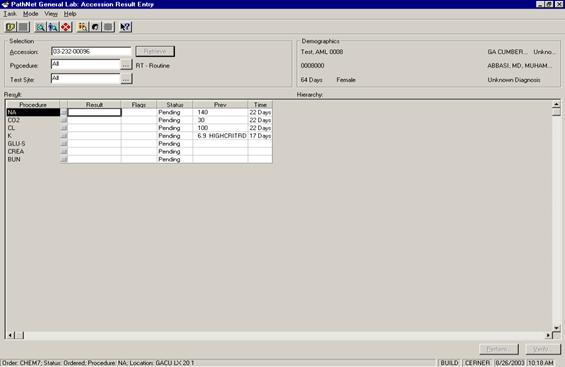Click the Retrieve button
The height and width of the screenshot is (367, 565).
[155, 52]
